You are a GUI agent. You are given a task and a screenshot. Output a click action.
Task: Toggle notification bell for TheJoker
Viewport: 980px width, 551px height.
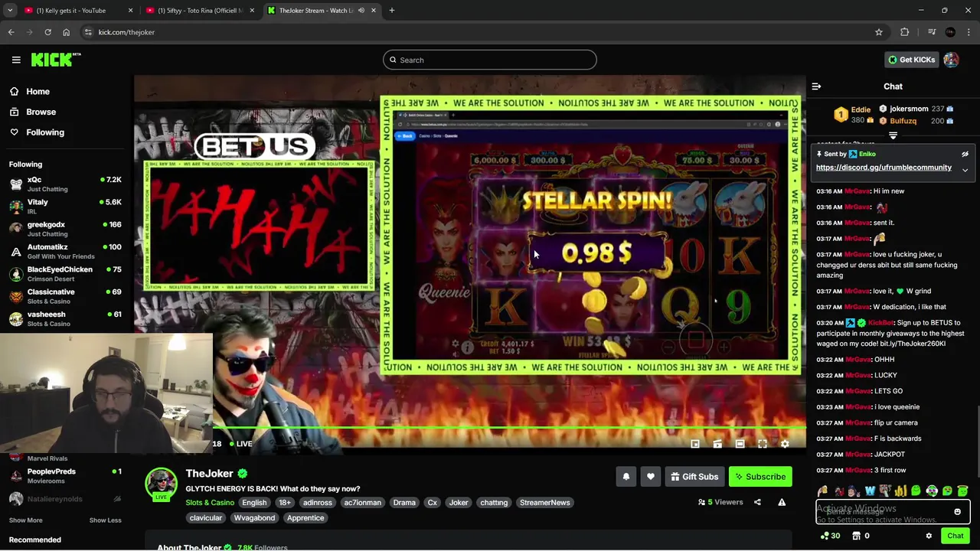pos(626,477)
